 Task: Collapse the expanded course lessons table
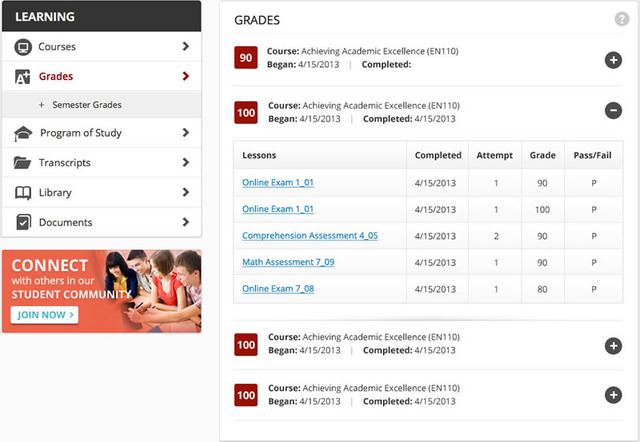pos(613,112)
